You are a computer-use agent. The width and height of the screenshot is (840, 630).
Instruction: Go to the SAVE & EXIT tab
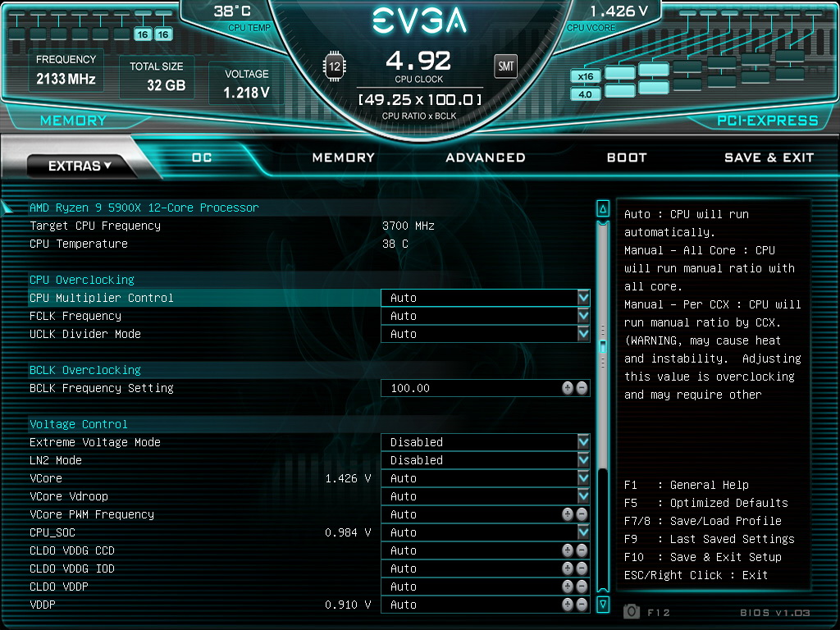pyautogui.click(x=769, y=157)
